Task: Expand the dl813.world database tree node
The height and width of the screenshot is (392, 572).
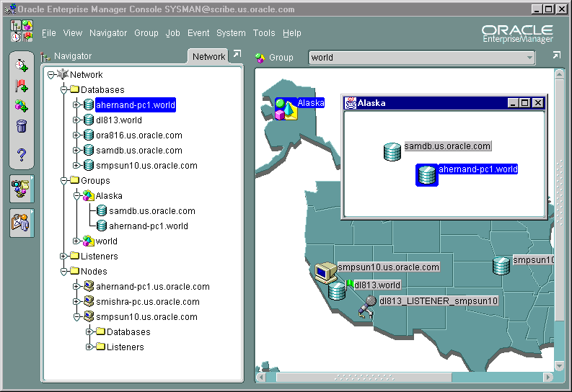Action: (76, 120)
